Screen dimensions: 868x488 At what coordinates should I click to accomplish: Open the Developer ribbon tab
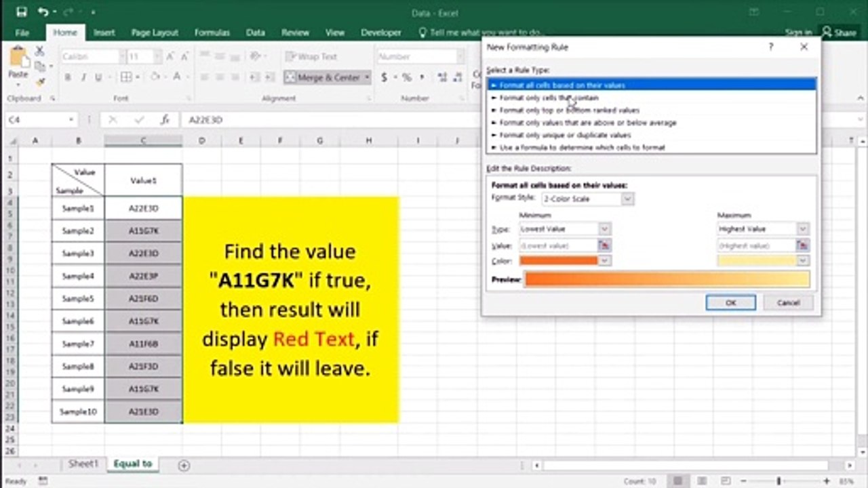point(380,32)
